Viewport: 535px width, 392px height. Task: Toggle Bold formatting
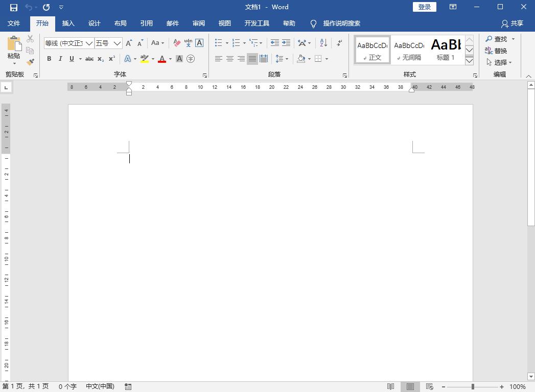[49, 59]
